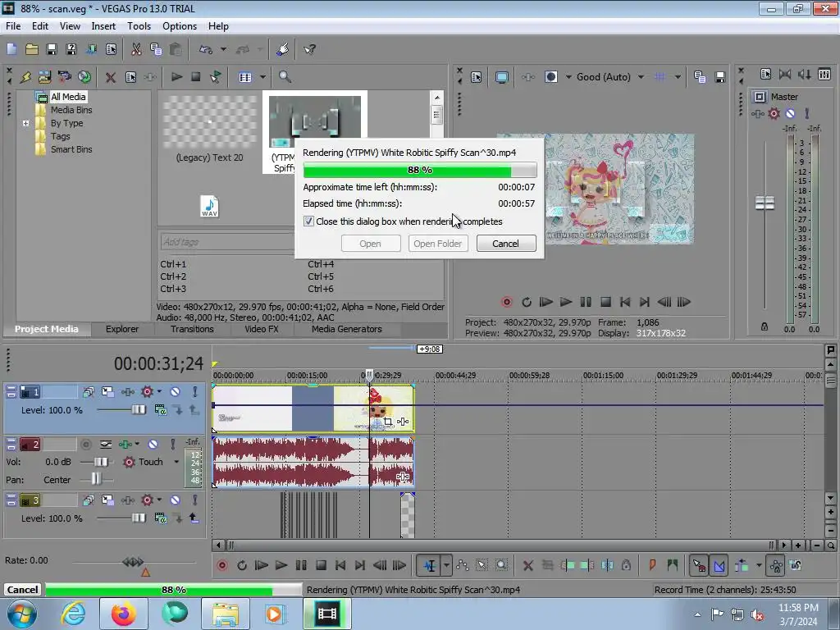This screenshot has height=630, width=840.
Task: Toggle arm for record on Track 2
Action: pyautogui.click(x=85, y=444)
